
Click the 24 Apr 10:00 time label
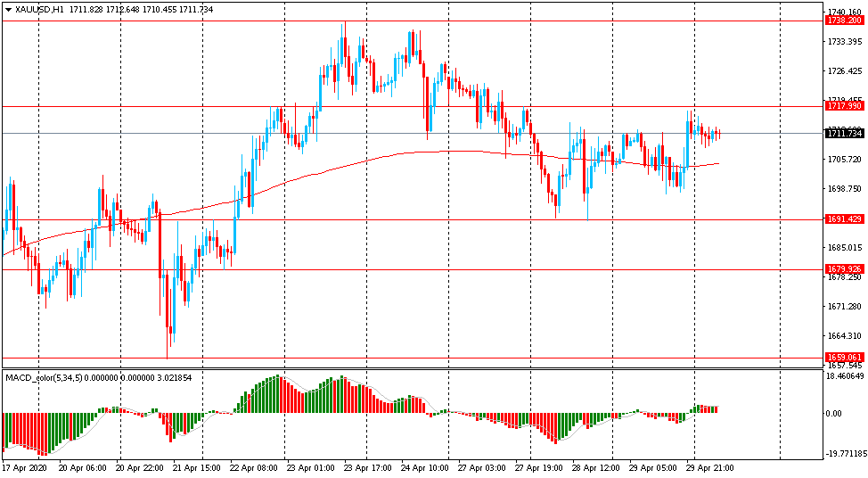point(424,468)
